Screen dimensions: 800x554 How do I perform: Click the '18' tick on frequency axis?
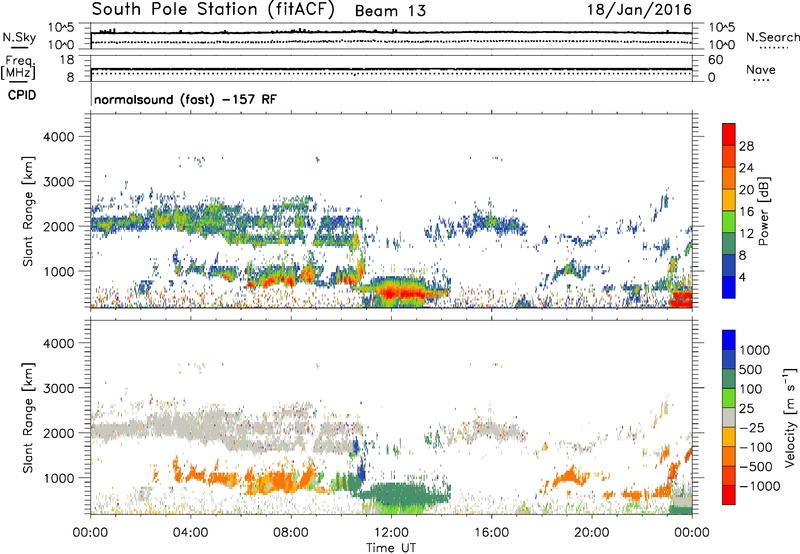pos(67,60)
